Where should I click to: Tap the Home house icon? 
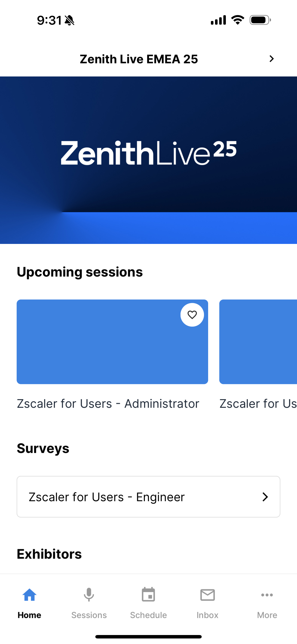pyautogui.click(x=29, y=595)
